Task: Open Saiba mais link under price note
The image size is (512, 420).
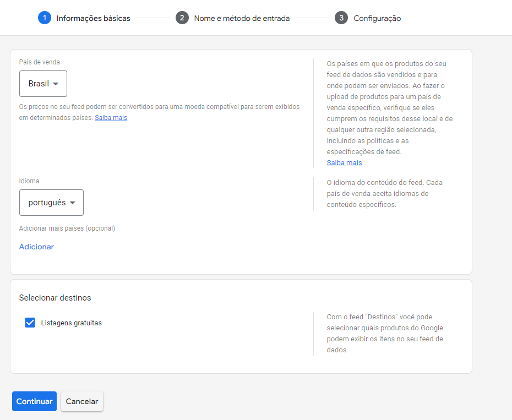Action: point(111,118)
